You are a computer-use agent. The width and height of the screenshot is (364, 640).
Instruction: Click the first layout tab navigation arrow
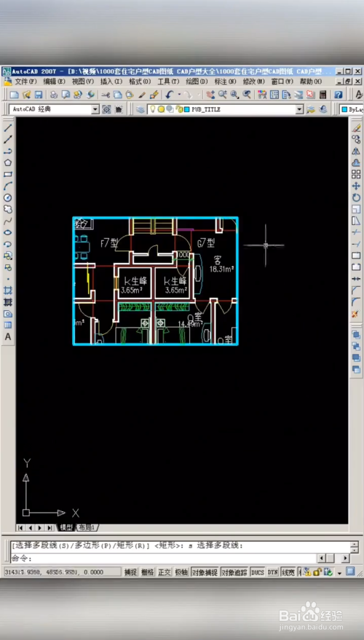click(20, 528)
